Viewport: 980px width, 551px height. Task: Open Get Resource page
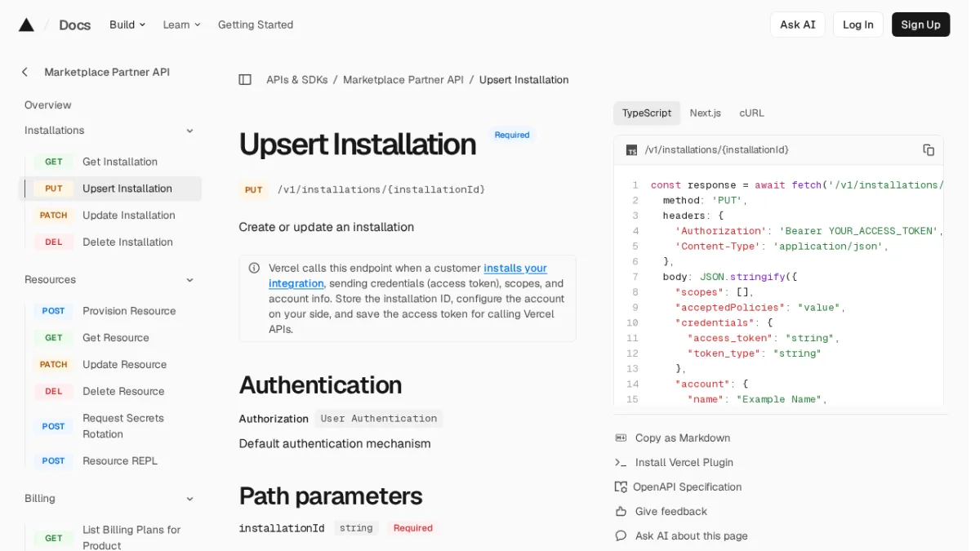[x=116, y=338]
